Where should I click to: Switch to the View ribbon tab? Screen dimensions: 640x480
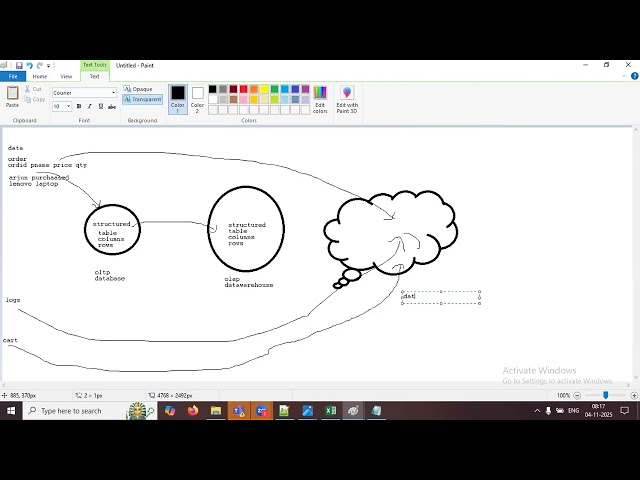click(66, 76)
